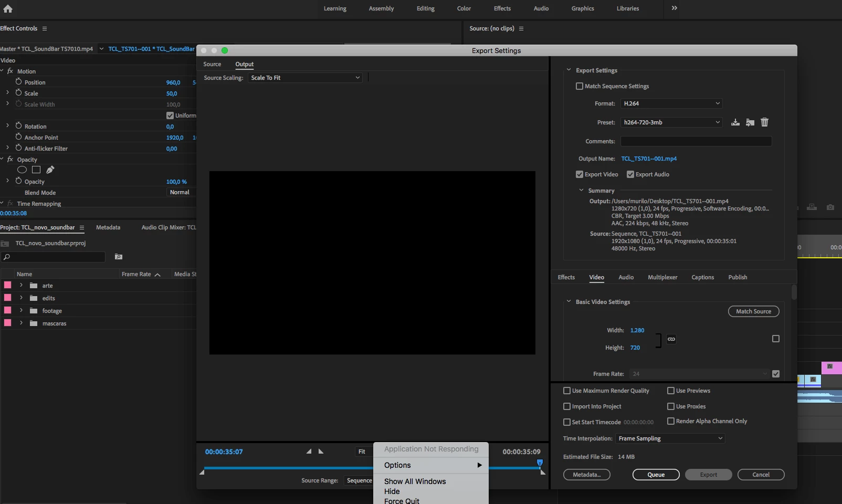
Task: Toggle Anchor Point stopwatch icon
Action: [x=18, y=137]
